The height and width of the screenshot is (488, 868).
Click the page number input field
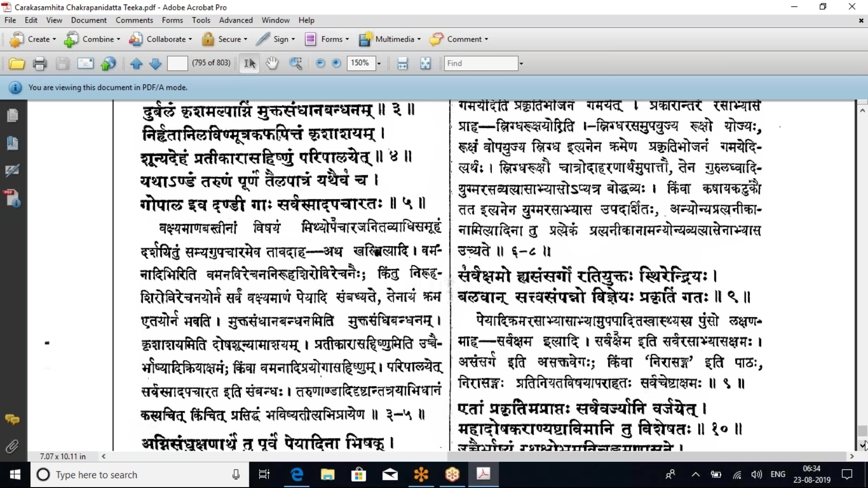pos(177,63)
